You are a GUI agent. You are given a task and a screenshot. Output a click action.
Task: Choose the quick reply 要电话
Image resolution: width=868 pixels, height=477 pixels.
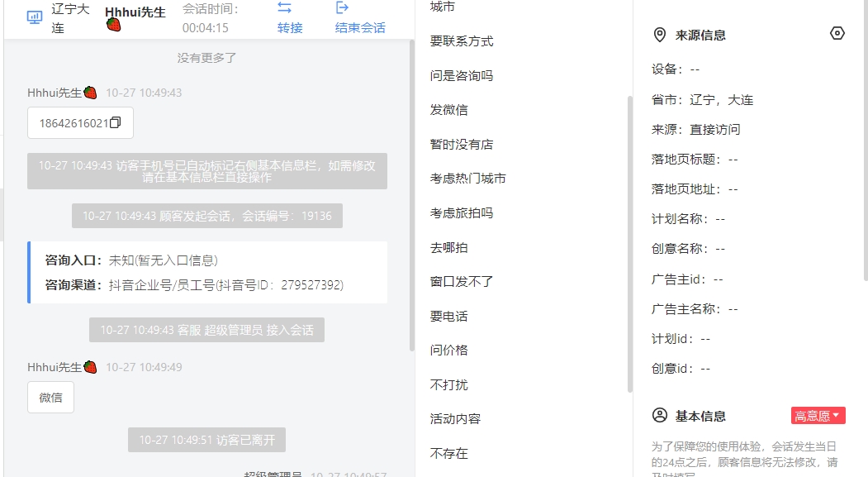(x=448, y=316)
